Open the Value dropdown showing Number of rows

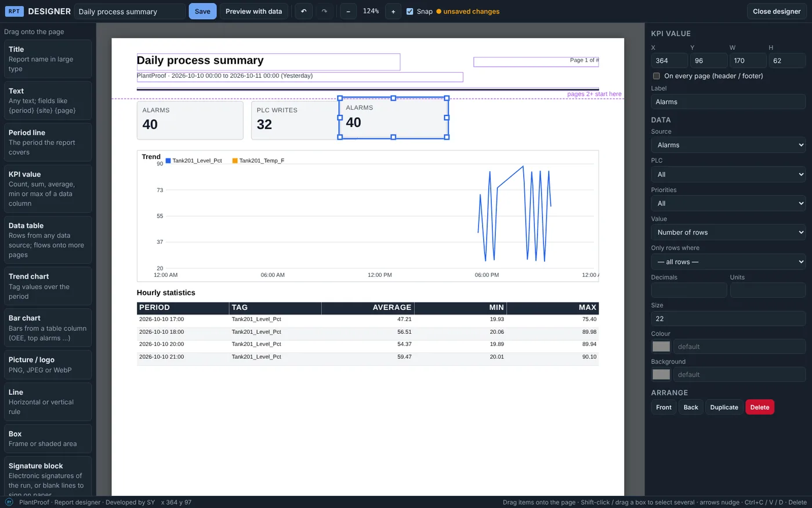[728, 232]
